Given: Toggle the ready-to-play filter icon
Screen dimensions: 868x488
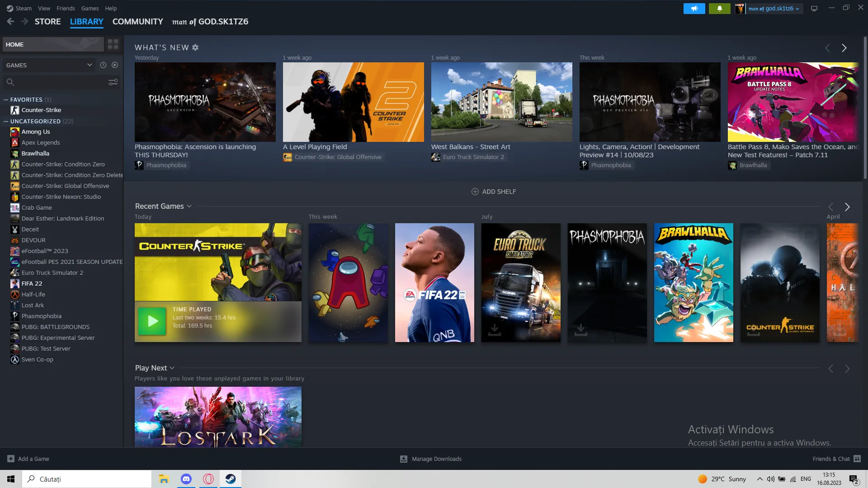Looking at the screenshot, I should (115, 65).
